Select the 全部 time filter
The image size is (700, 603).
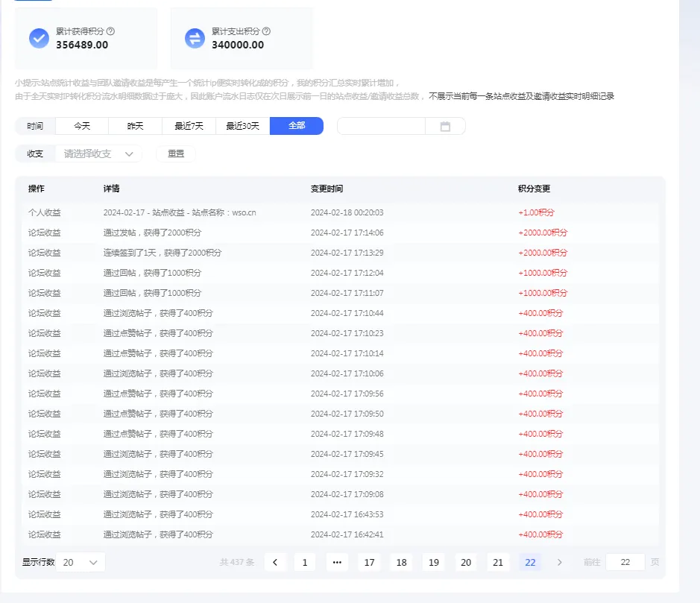296,126
